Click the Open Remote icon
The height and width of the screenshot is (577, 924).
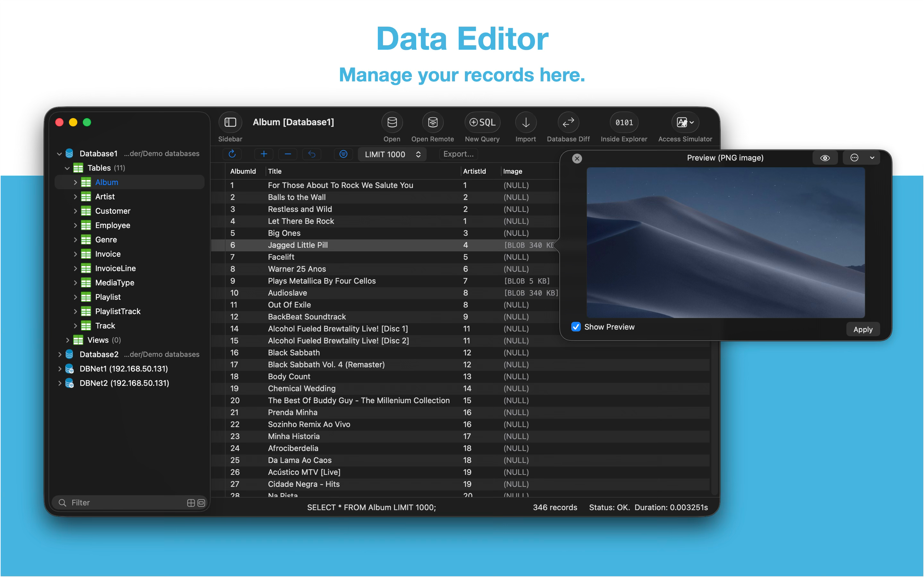click(432, 122)
